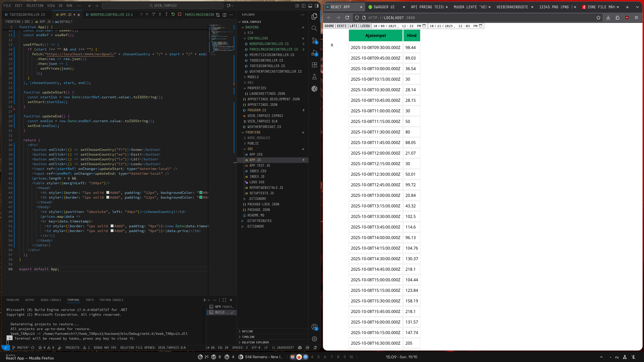Click #ddd color swatch on line 44
This screenshot has height=362, width=644.
[x=108, y=193]
